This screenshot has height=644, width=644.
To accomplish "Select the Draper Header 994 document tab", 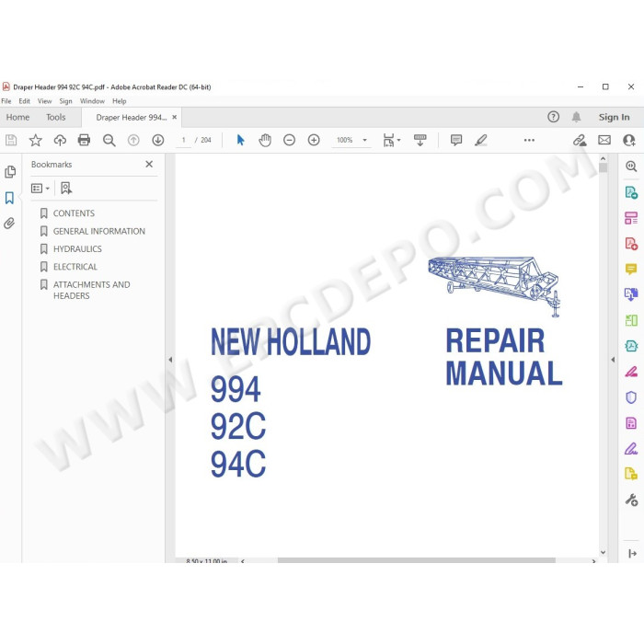I will [x=131, y=118].
